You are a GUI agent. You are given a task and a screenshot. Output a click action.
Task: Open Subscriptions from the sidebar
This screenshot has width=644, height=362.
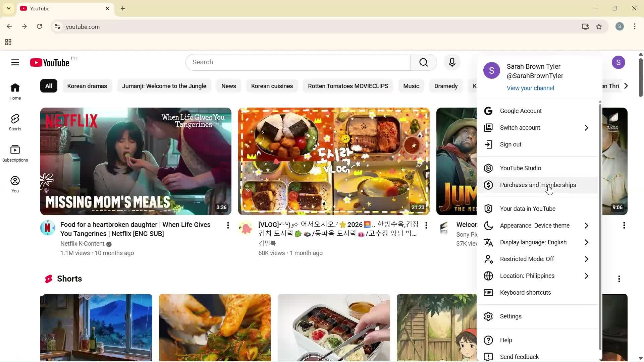pyautogui.click(x=15, y=153)
